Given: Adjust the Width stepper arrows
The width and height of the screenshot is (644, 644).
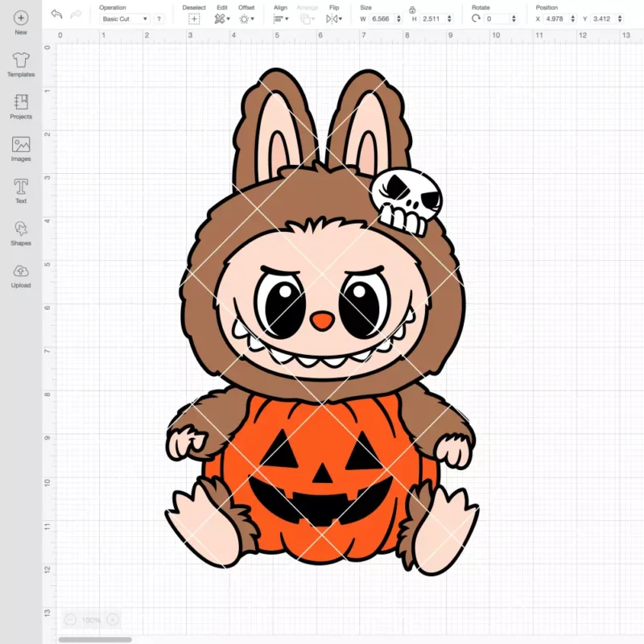Looking at the screenshot, I should pyautogui.click(x=398, y=19).
